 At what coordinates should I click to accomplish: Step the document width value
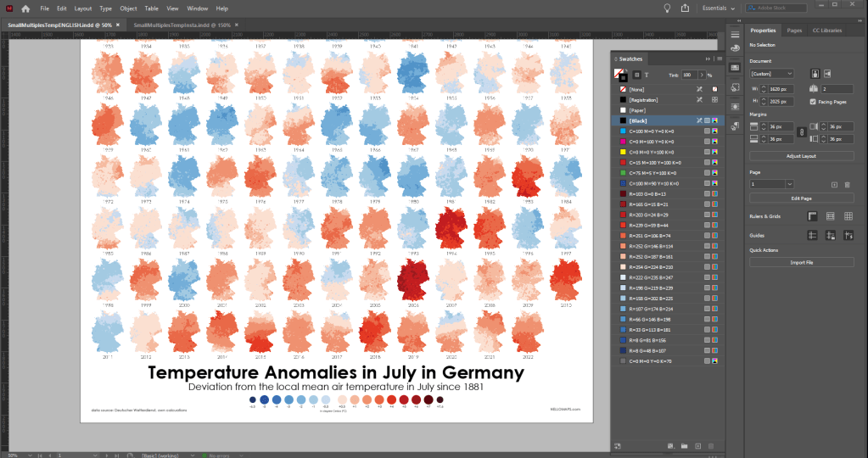764,88
